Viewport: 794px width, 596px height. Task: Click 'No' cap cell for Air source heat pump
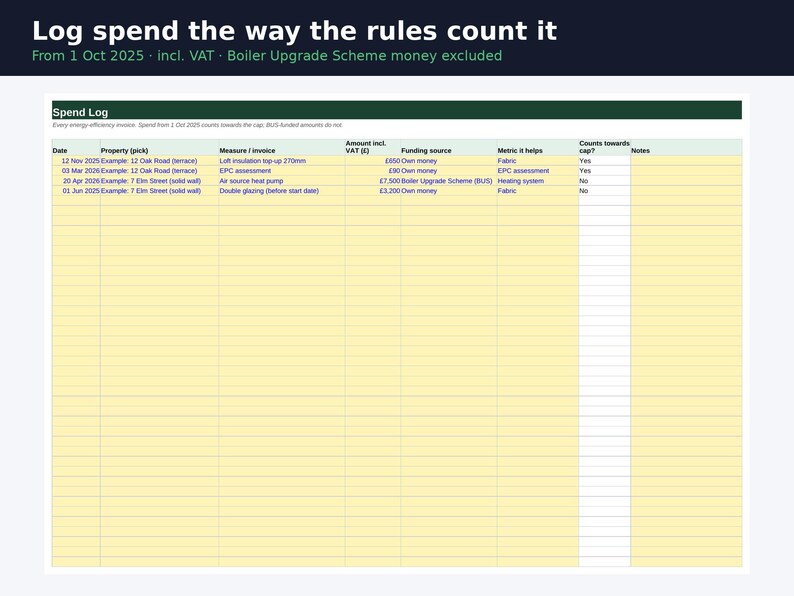(605, 181)
